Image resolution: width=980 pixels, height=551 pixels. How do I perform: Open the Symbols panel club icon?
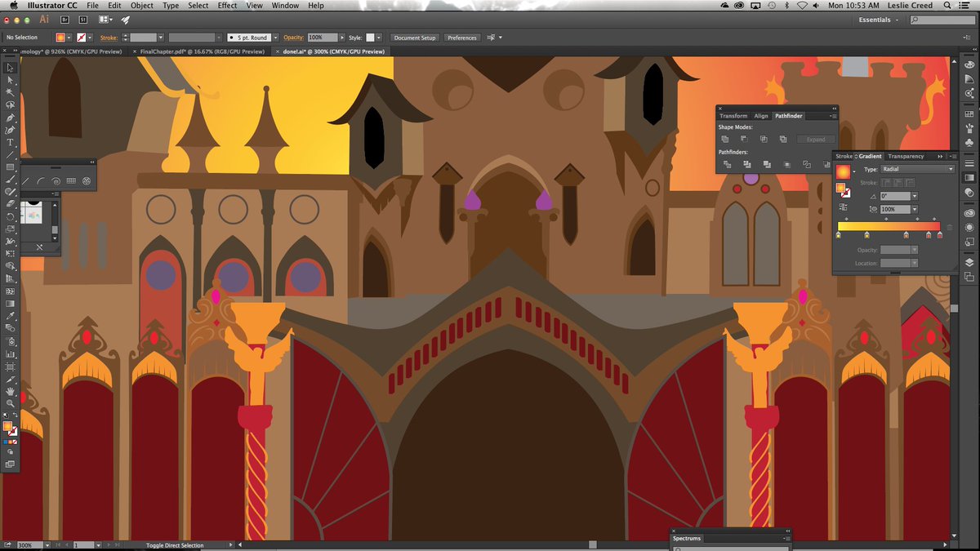coord(969,143)
